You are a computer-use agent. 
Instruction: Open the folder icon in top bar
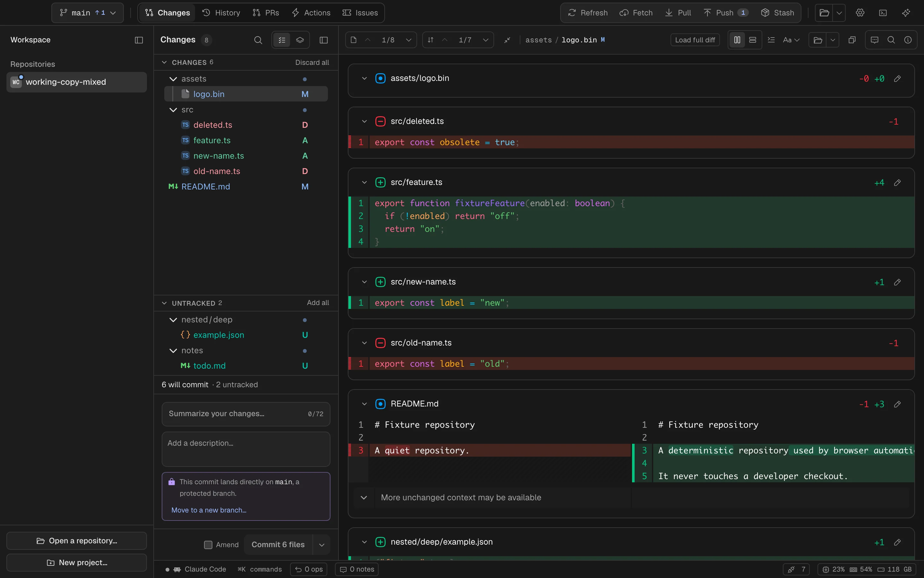(824, 13)
